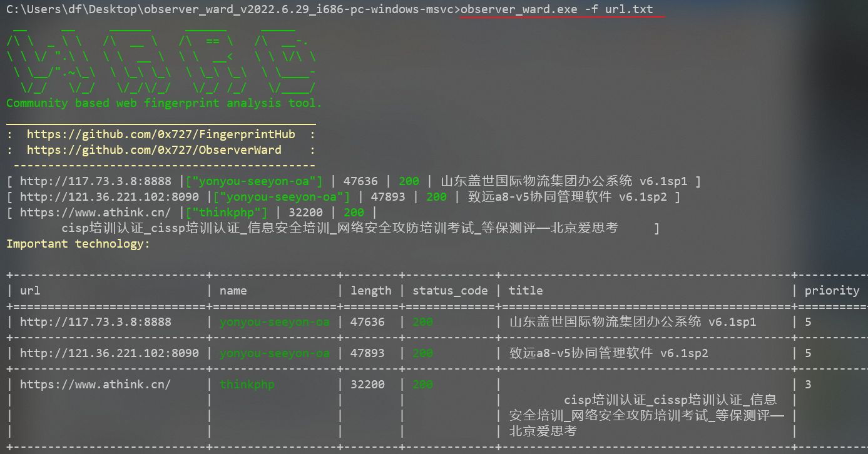Click the 32200 length in the bracketed output

coord(305,213)
